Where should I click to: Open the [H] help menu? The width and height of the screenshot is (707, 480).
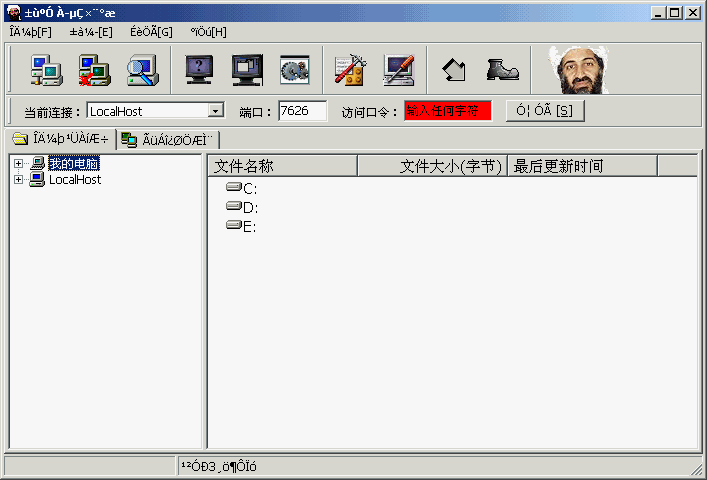pyautogui.click(x=208, y=32)
